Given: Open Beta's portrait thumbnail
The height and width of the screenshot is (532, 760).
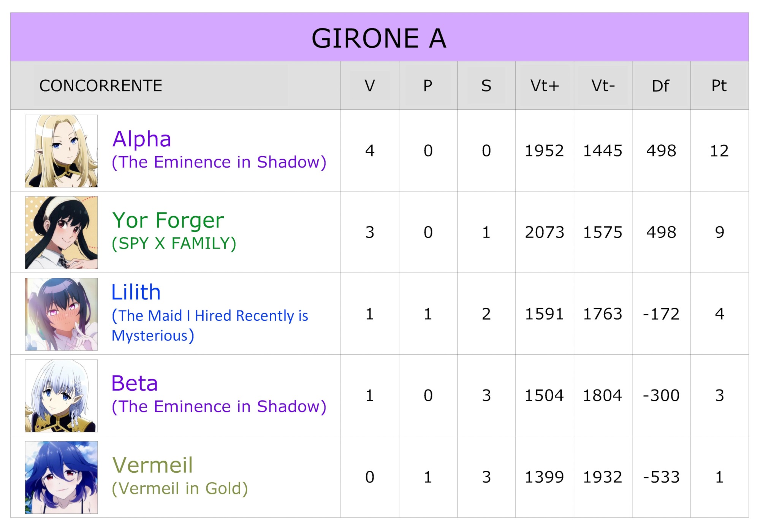Looking at the screenshot, I should pyautogui.click(x=61, y=396).
